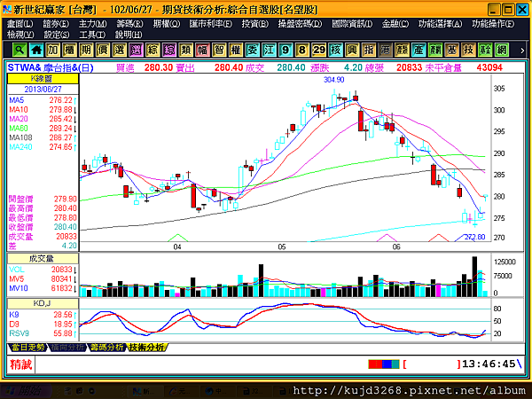Open the cyan 委 toolbar icon
This screenshot has width=532, height=399.
253,51
